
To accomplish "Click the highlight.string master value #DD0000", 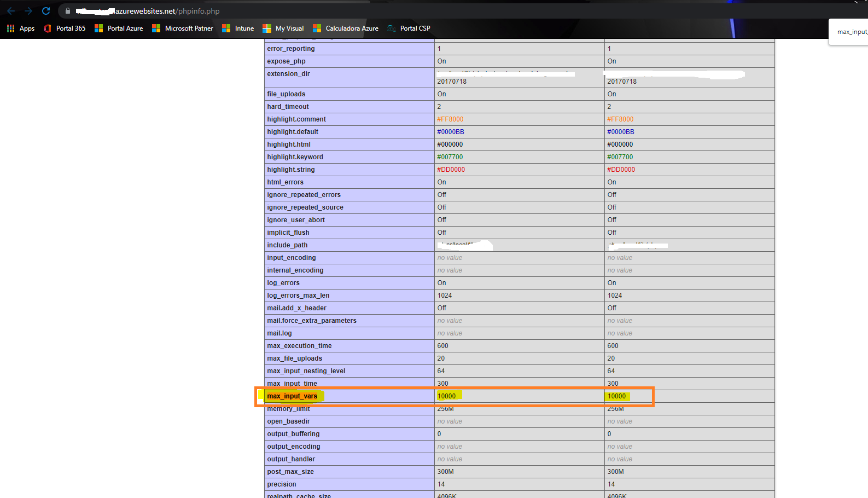I will [621, 170].
